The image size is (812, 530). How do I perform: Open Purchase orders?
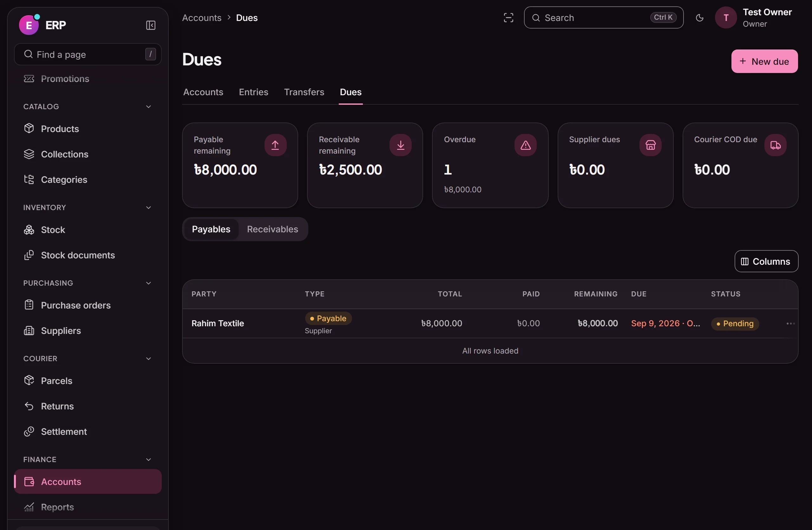coord(88,305)
